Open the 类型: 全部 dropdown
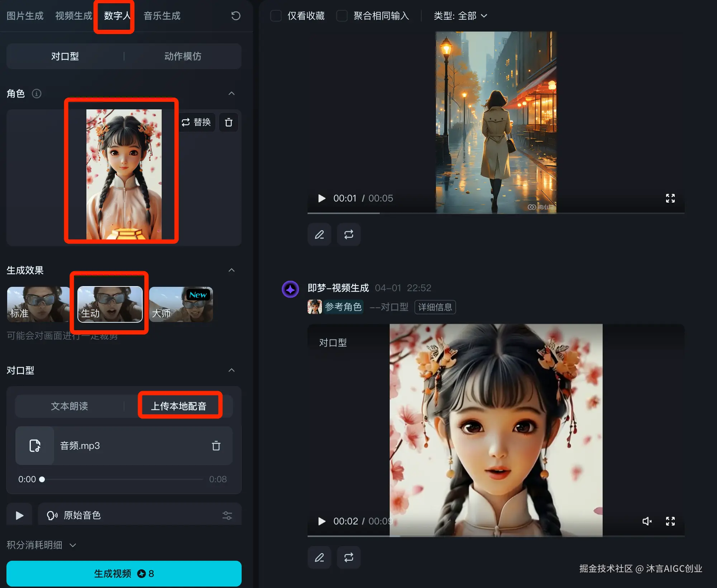 (460, 16)
